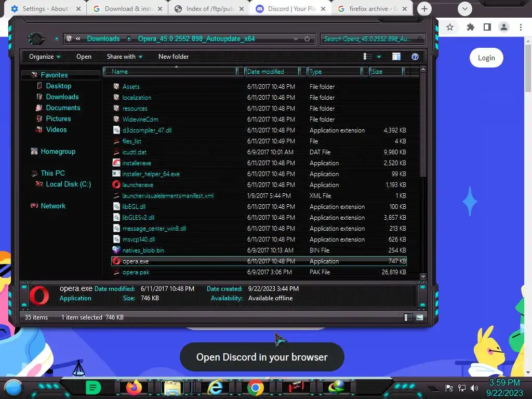Switch to Discord tab

click(x=291, y=9)
